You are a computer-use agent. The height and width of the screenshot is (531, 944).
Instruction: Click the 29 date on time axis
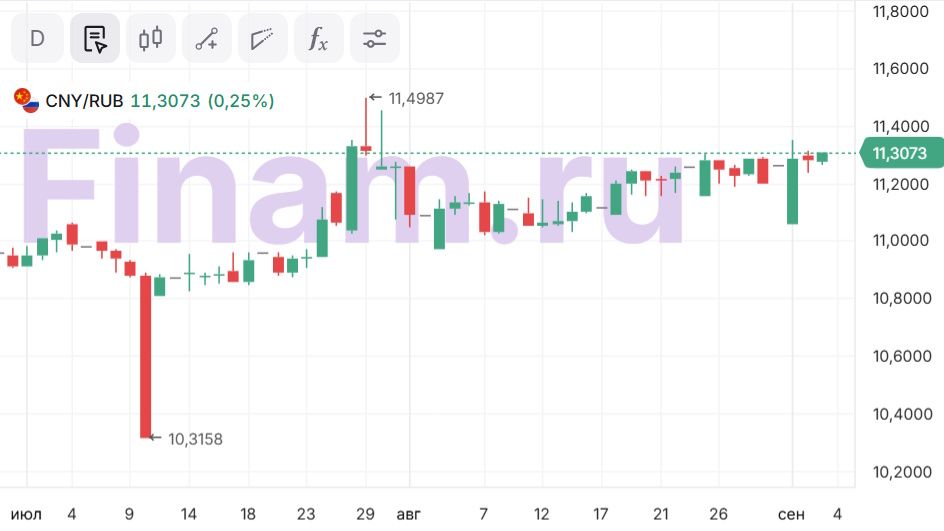point(365,514)
